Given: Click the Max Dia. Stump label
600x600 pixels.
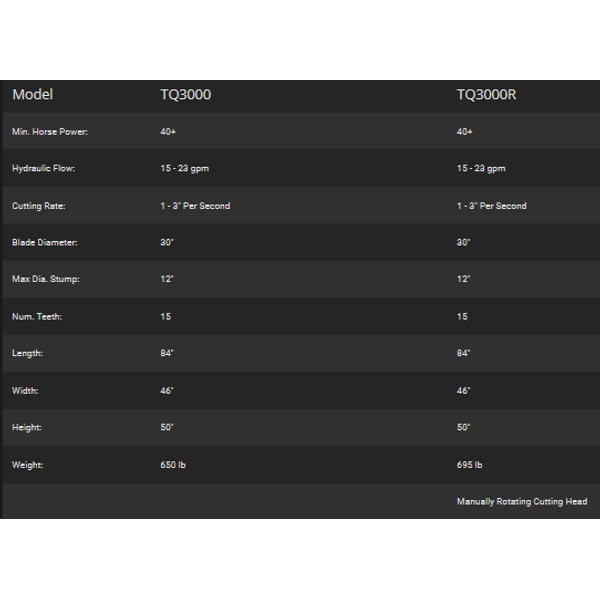Looking at the screenshot, I should pyautogui.click(x=46, y=279).
